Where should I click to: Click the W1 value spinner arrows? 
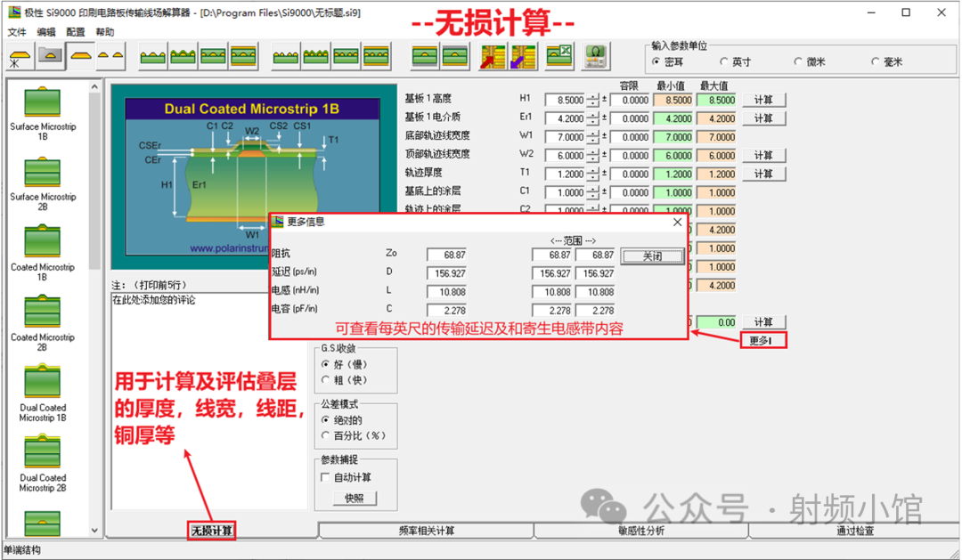click(x=593, y=137)
